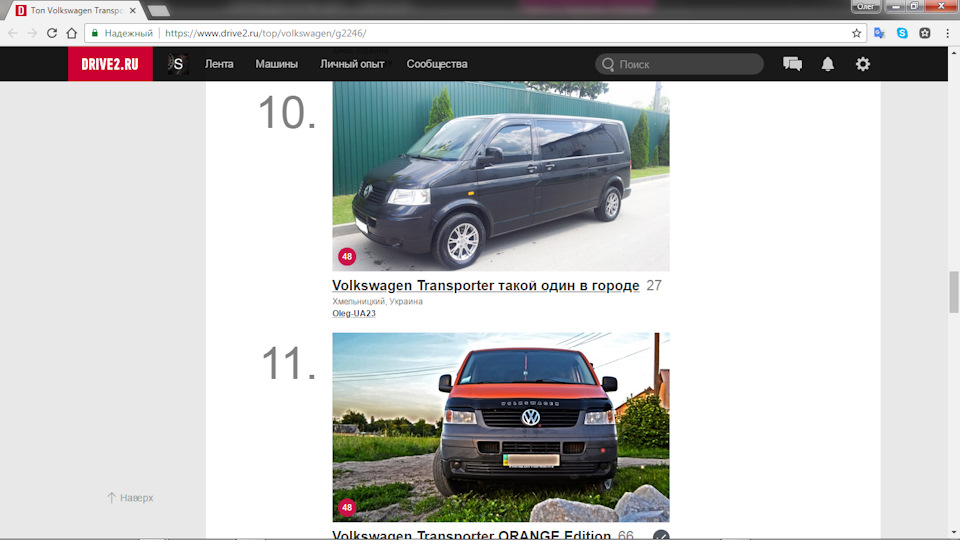Screen dimensions: 960x540
Task: Open a new browser tab
Action: point(159,10)
